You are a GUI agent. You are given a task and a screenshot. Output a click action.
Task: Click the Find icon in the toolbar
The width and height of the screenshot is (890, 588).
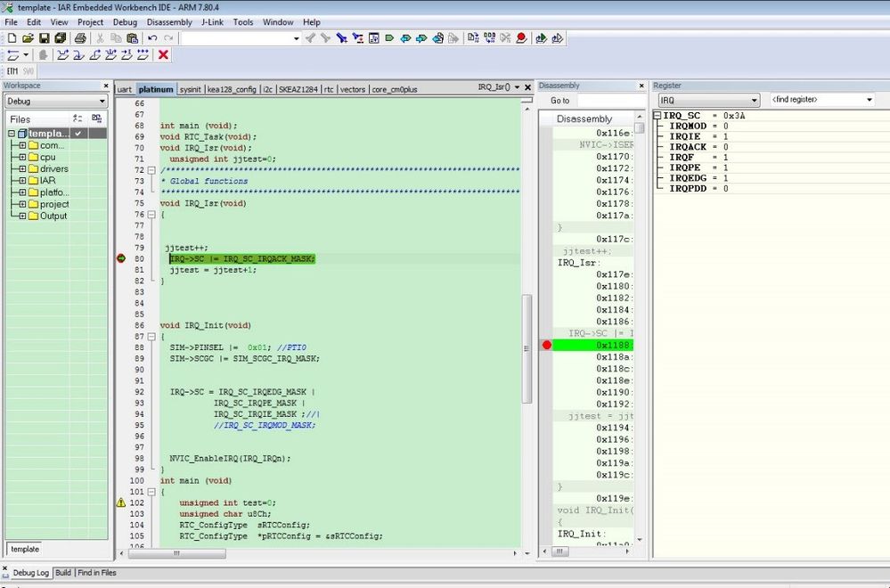click(x=342, y=38)
